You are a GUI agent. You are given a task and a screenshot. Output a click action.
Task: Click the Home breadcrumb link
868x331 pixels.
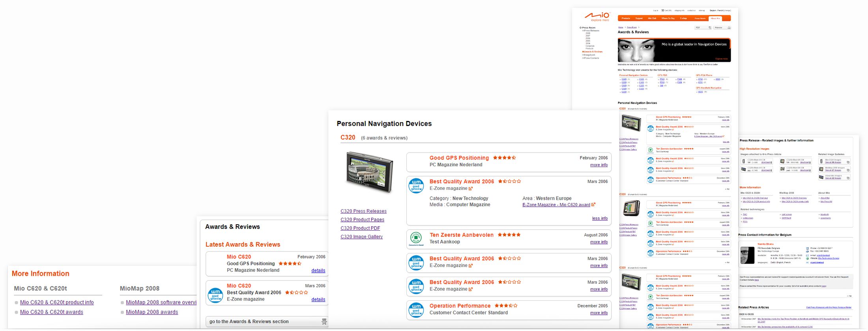(x=621, y=28)
